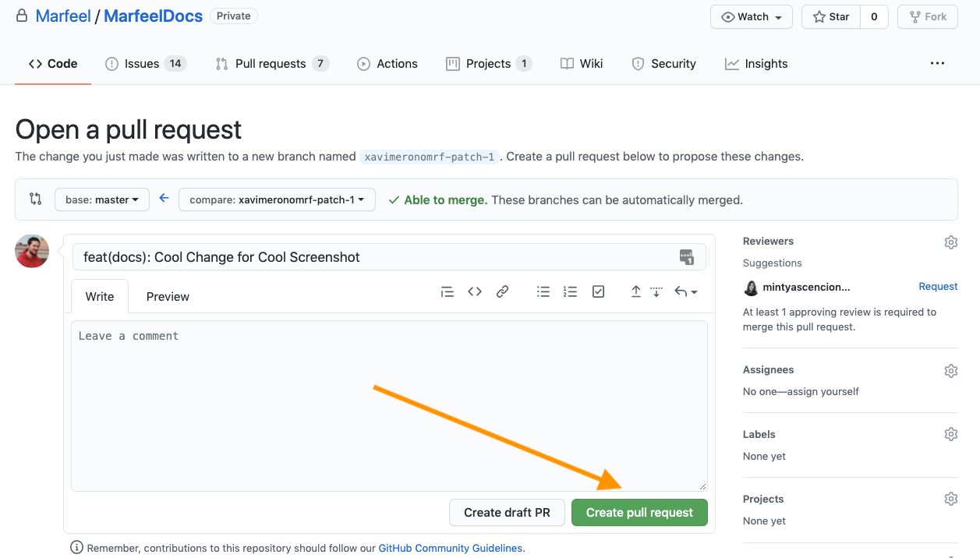Screen dimensions: 980x558
Task: Open the GitHub Community Guidelines link
Action: point(450,548)
